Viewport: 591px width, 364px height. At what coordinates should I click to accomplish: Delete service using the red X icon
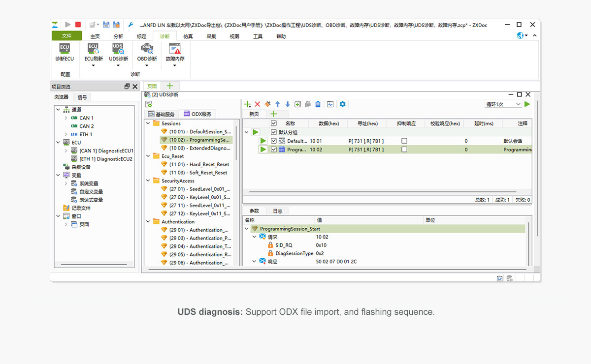(257, 104)
